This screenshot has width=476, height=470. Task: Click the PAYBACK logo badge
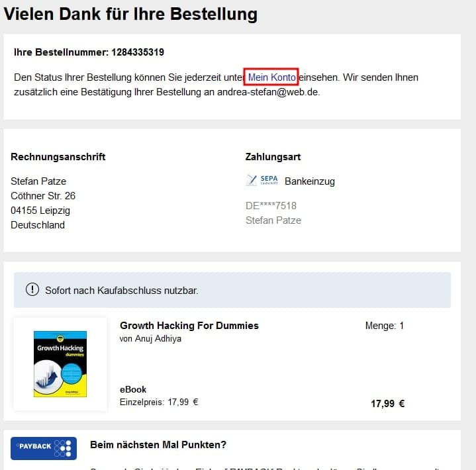[44, 448]
